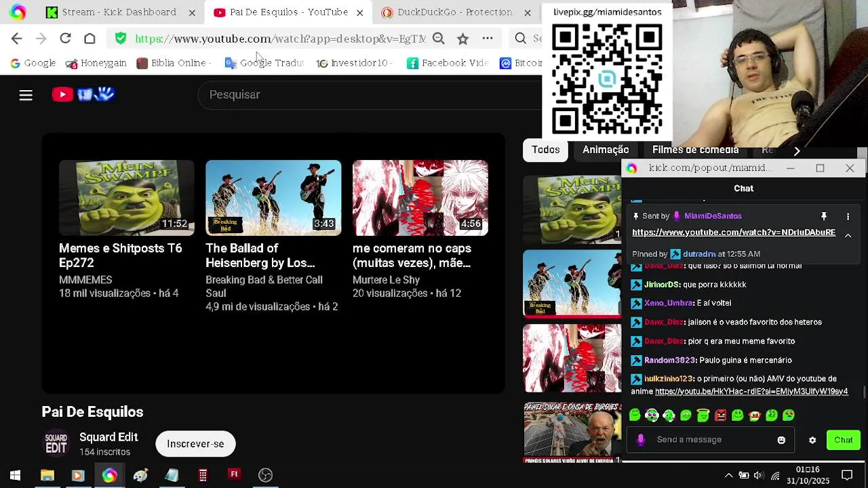This screenshot has width=868, height=488.
Task: Click the Send a message chat input
Action: tap(712, 440)
